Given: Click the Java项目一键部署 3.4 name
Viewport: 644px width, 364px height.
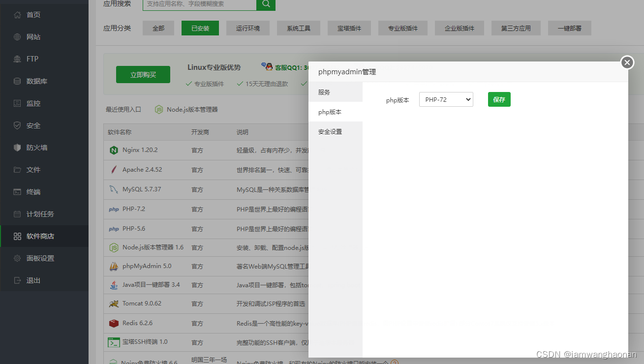Looking at the screenshot, I should [x=151, y=284].
